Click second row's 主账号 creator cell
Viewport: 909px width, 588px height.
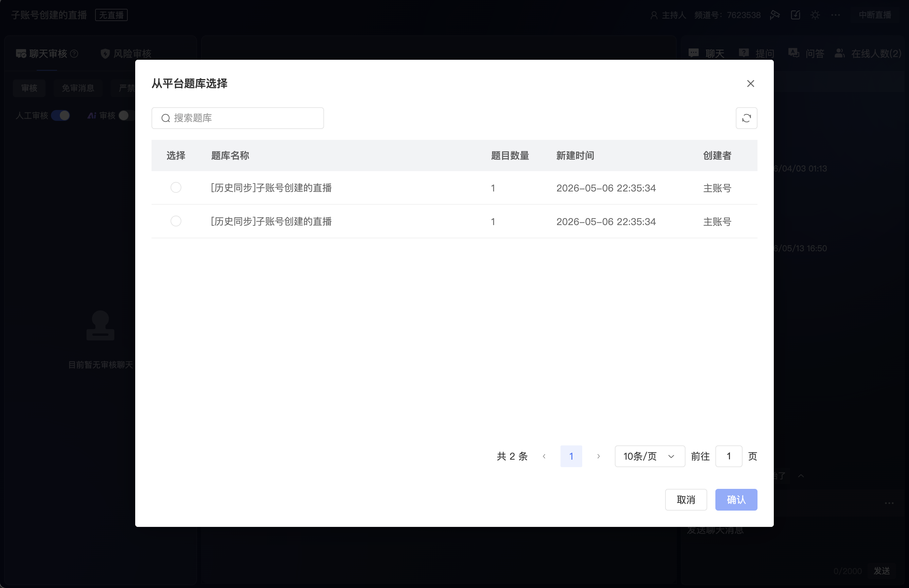[717, 221]
